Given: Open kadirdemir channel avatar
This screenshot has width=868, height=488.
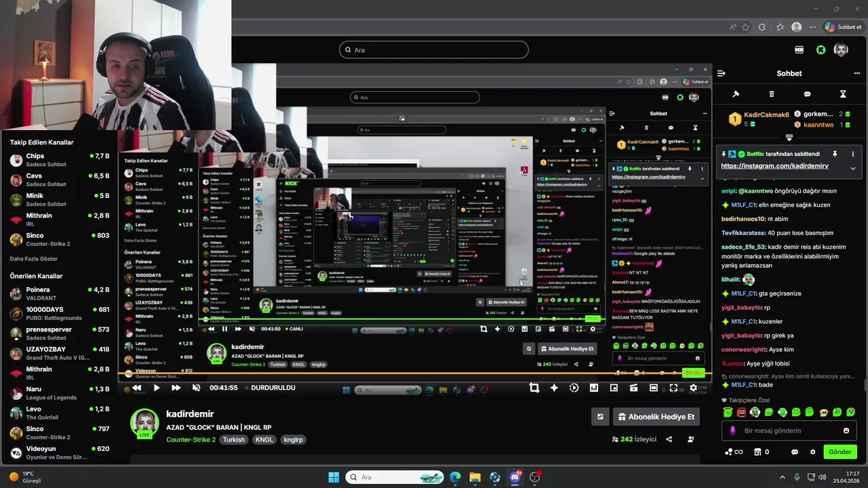Looking at the screenshot, I should click(x=144, y=424).
